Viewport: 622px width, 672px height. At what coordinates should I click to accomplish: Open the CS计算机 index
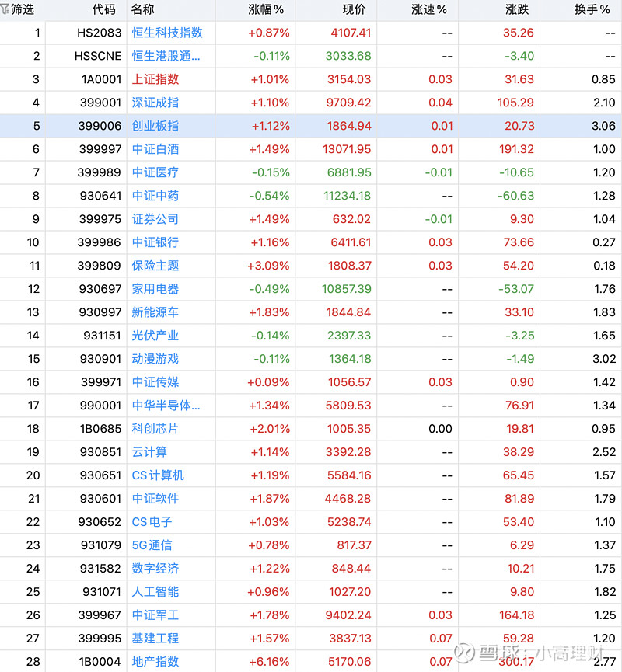coord(158,475)
